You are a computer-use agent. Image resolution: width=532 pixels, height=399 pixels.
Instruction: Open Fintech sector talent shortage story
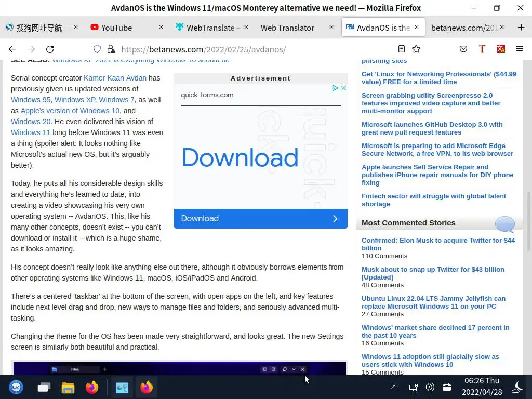click(x=434, y=200)
